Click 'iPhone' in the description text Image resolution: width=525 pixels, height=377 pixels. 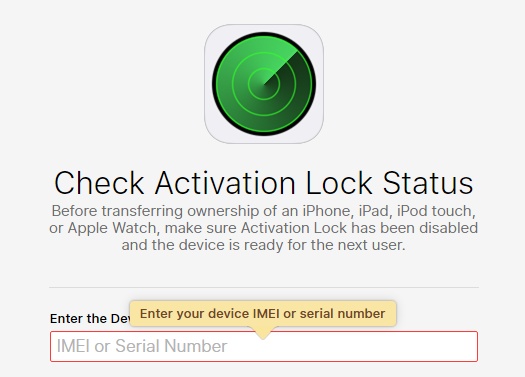328,211
